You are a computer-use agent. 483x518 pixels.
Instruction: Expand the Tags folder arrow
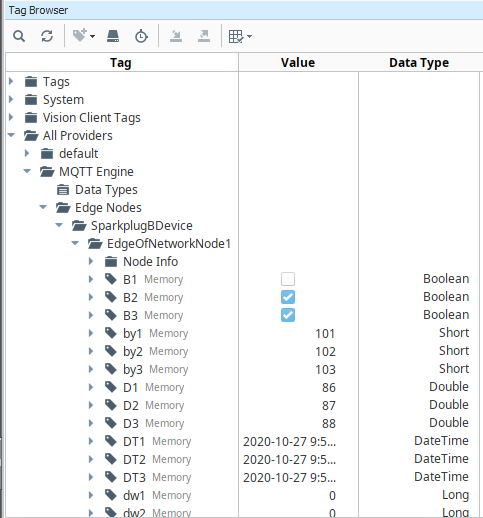click(11, 81)
